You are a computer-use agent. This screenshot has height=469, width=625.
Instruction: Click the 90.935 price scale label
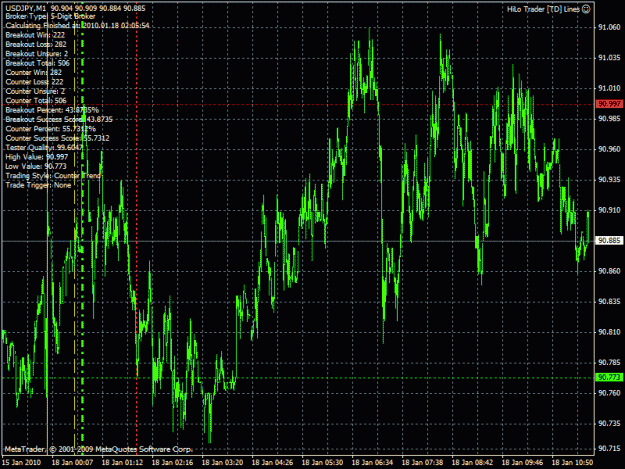point(609,179)
